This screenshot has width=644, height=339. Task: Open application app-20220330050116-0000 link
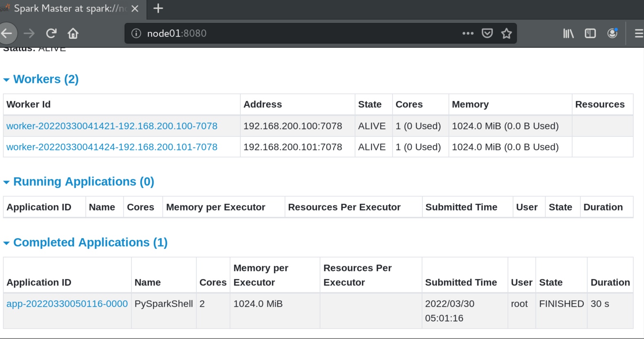click(67, 304)
